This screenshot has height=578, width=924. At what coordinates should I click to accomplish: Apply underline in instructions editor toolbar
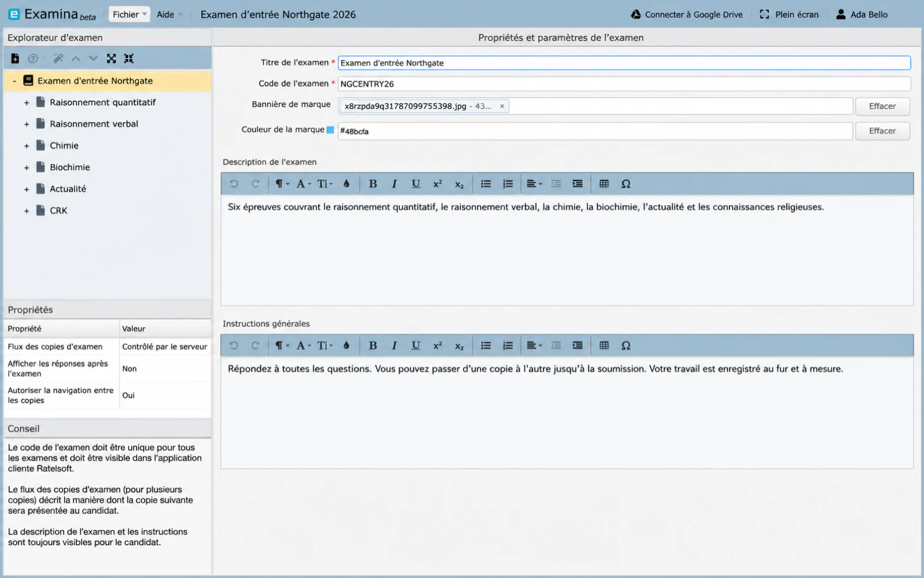click(x=416, y=346)
